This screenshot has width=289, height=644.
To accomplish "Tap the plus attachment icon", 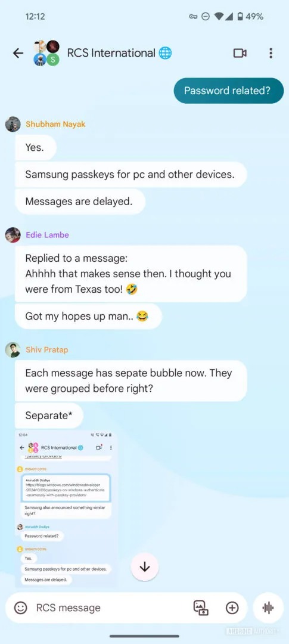I will tap(232, 608).
